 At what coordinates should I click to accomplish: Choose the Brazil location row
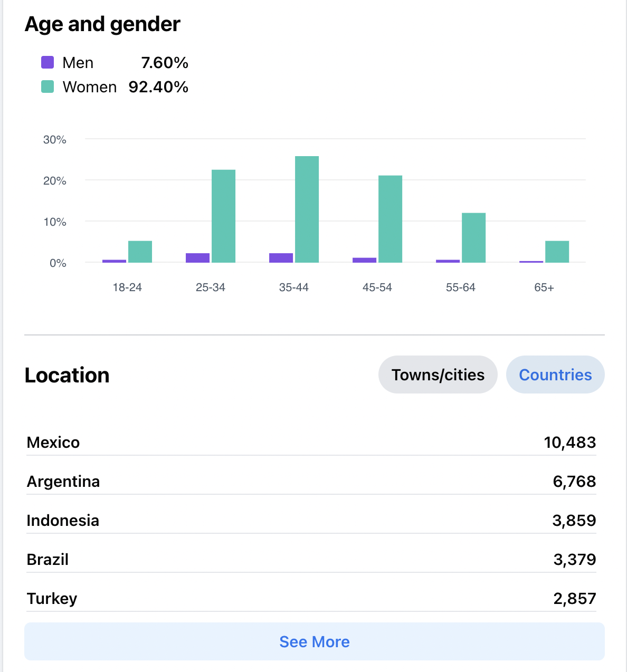coord(311,559)
